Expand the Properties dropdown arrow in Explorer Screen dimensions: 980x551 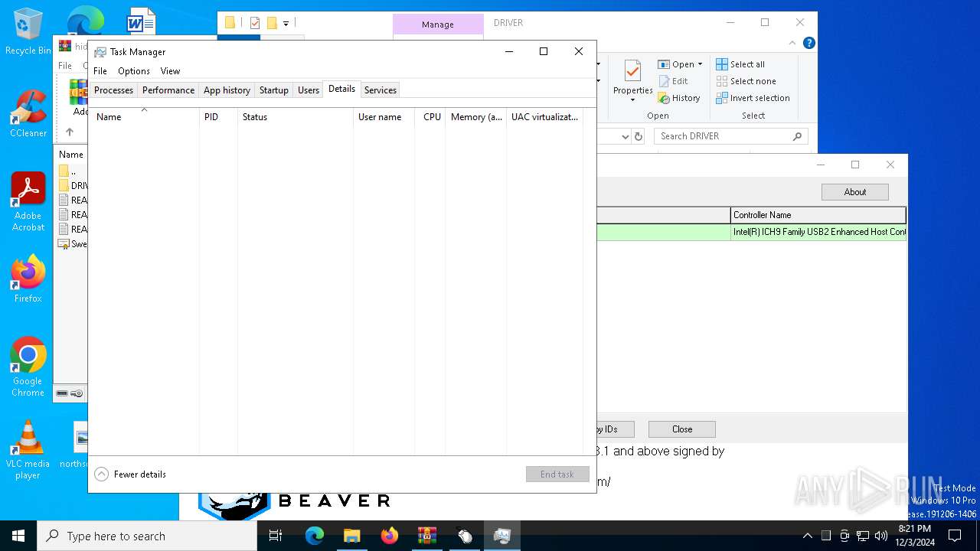(632, 100)
